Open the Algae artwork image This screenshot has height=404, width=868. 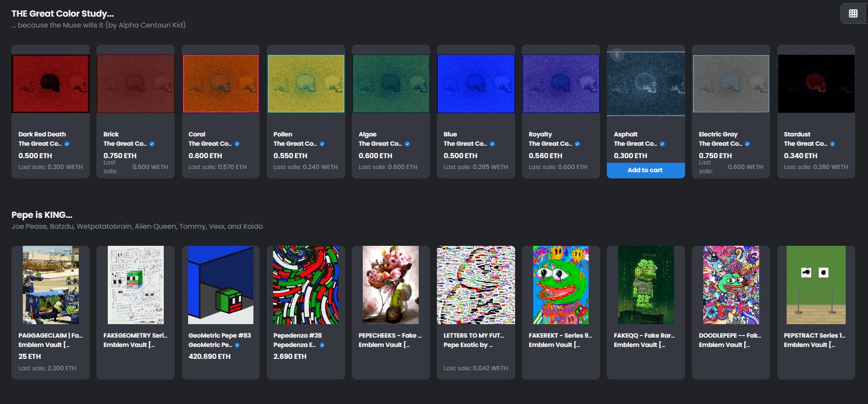click(391, 83)
